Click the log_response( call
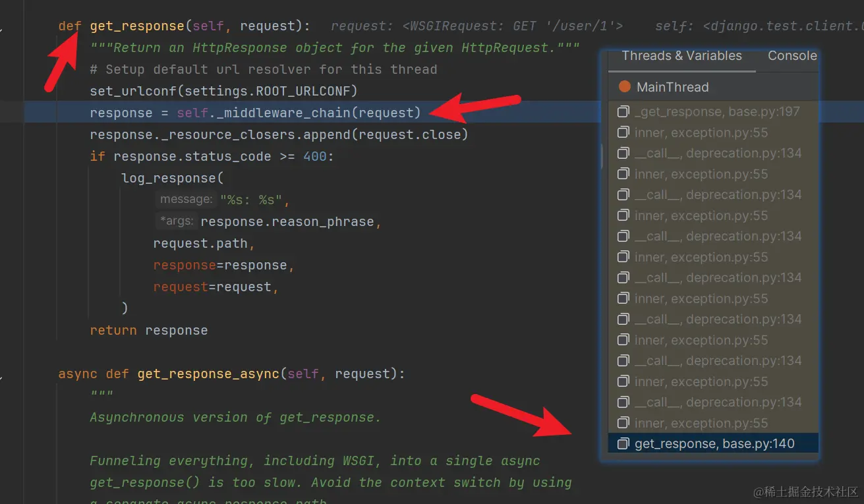 pos(173,178)
